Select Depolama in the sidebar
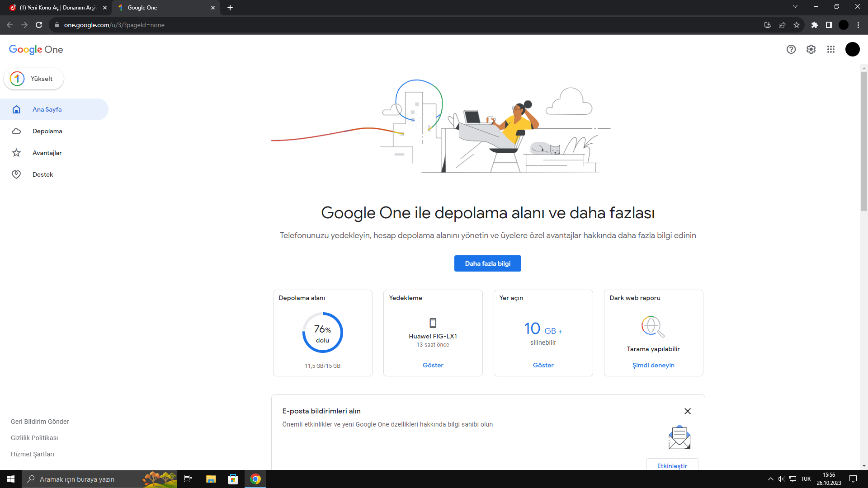The width and height of the screenshot is (868, 488). click(47, 131)
